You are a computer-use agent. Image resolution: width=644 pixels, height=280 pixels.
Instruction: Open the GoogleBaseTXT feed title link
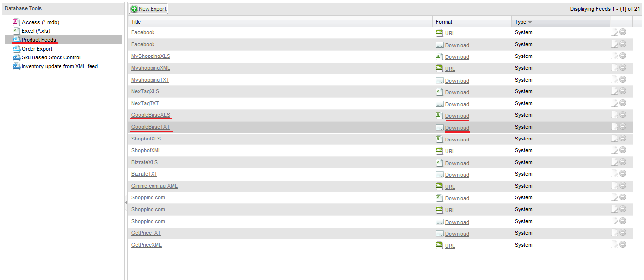point(151,127)
